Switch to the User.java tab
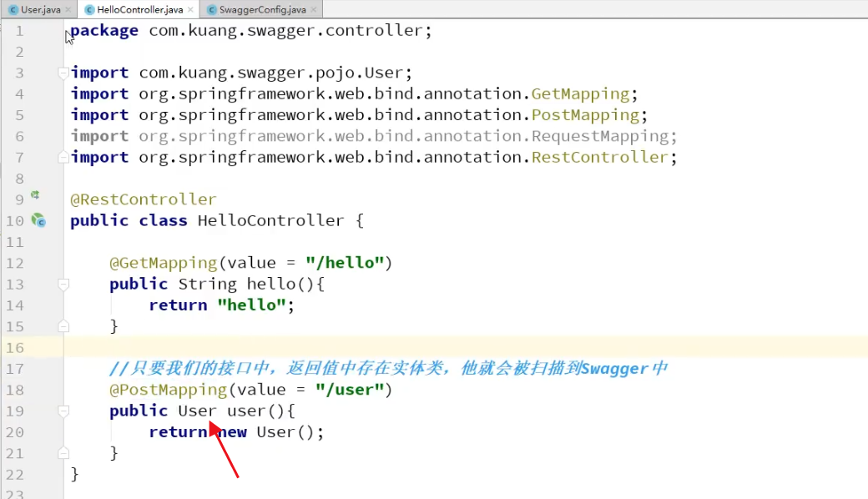Image resolution: width=868 pixels, height=499 pixels. click(x=40, y=9)
